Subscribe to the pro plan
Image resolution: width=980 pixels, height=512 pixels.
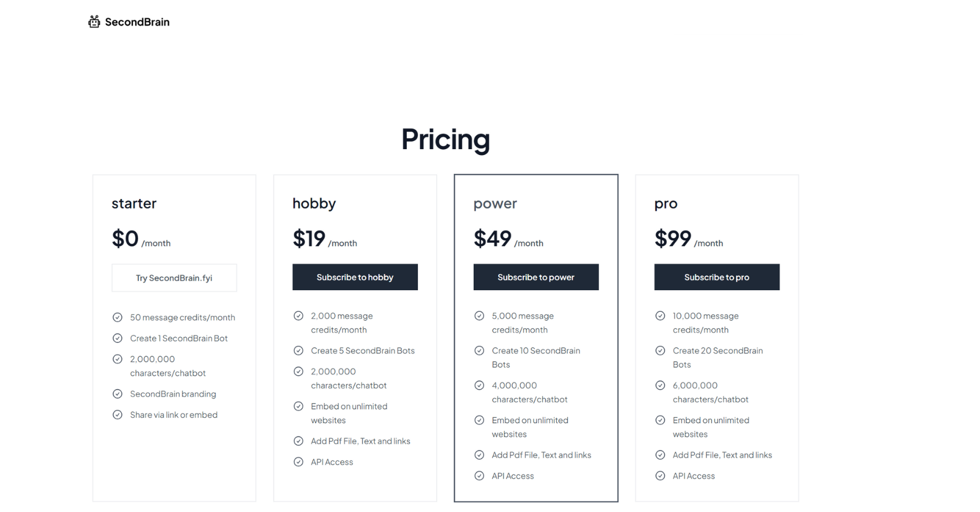tap(717, 277)
